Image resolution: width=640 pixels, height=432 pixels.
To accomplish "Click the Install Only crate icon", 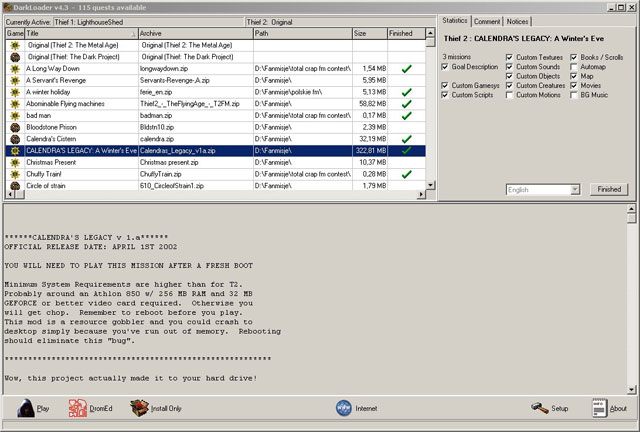I will click(139, 408).
